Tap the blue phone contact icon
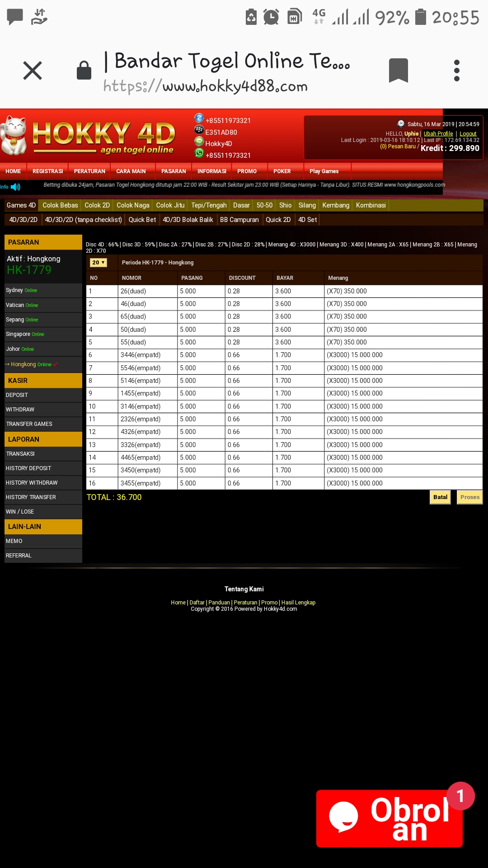This screenshot has height=868, width=488. [x=199, y=118]
